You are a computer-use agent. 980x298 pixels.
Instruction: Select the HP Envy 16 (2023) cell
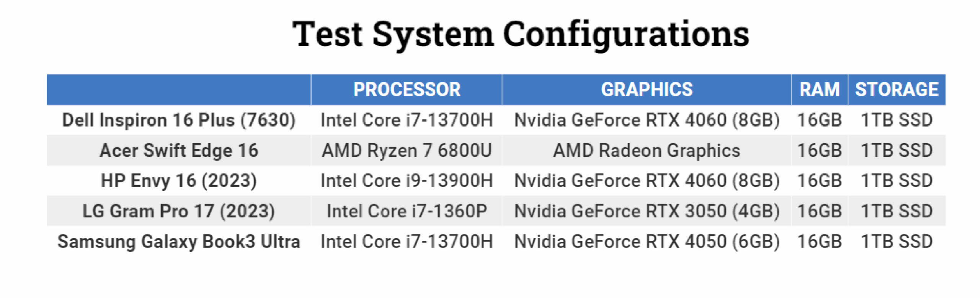[x=179, y=181]
